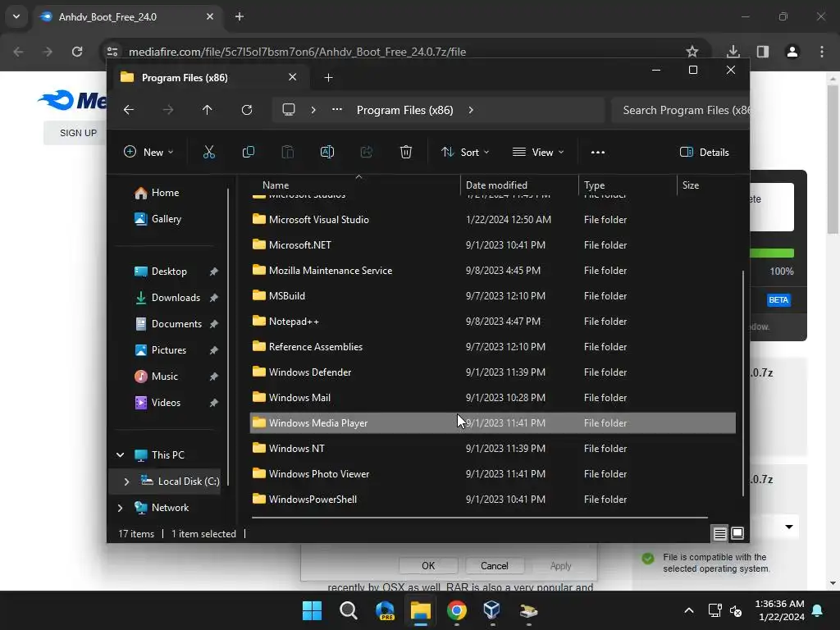The image size is (840, 630).
Task: Click the Search Program Files (x86) box
Action: pos(680,110)
